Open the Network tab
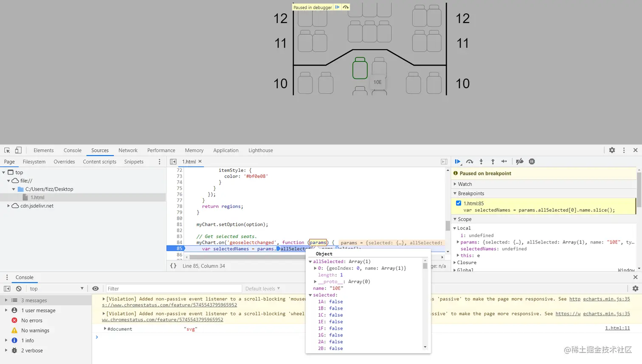 coord(128,150)
